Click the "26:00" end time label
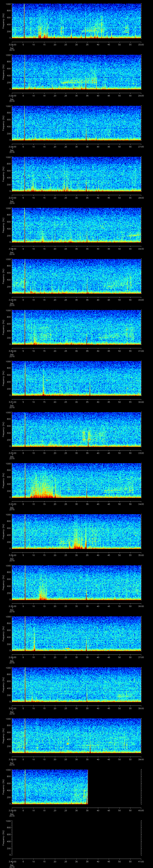 tap(141, 96)
